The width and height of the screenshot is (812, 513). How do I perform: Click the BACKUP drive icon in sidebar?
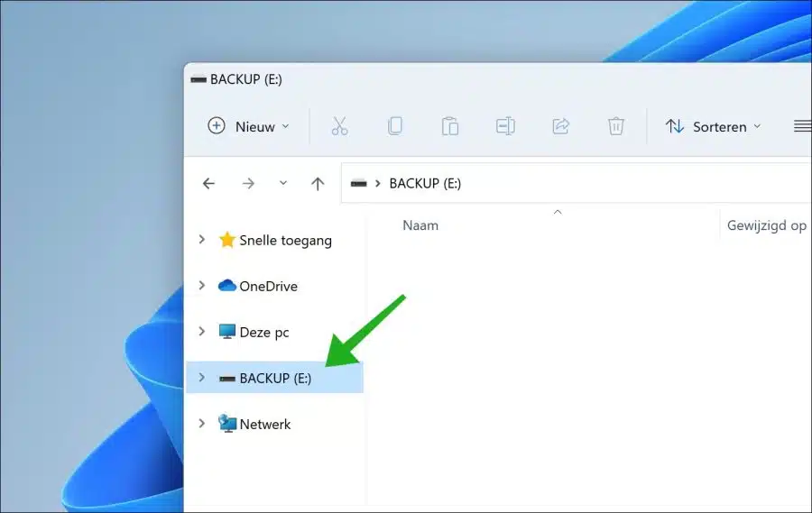(x=226, y=379)
